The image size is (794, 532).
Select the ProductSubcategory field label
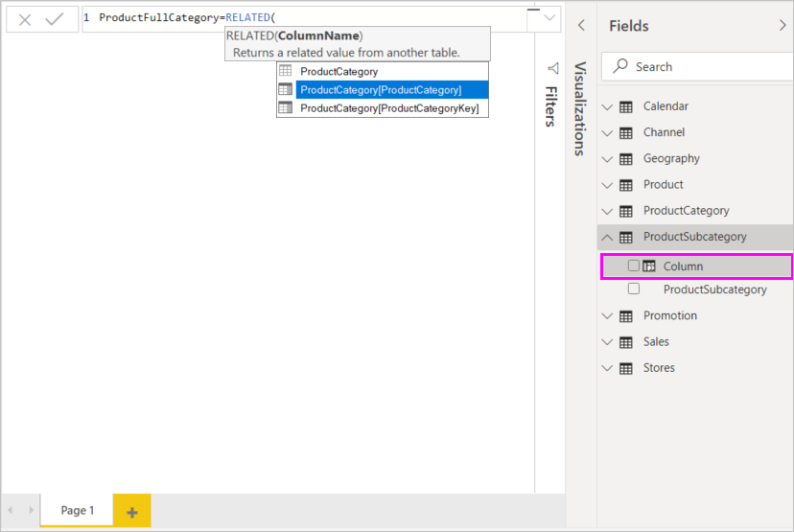[x=715, y=289]
